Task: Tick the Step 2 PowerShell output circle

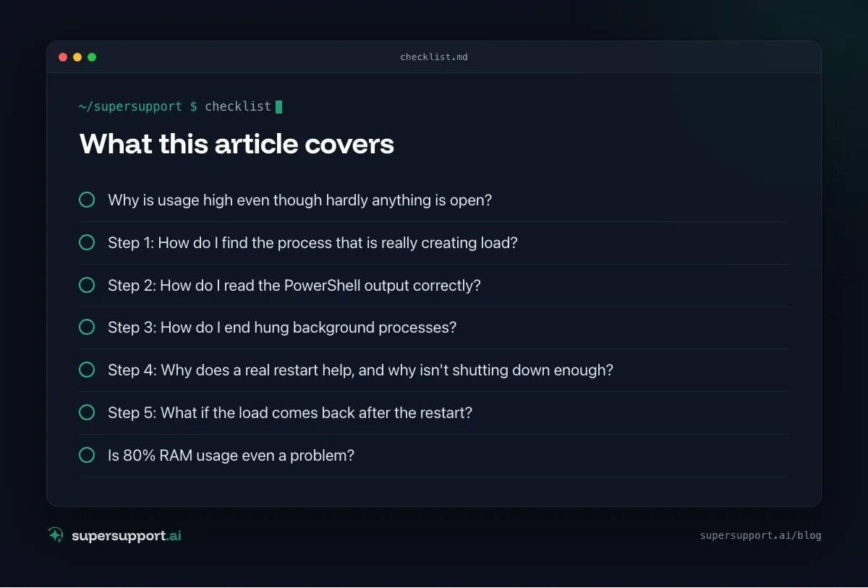Action: coord(87,285)
